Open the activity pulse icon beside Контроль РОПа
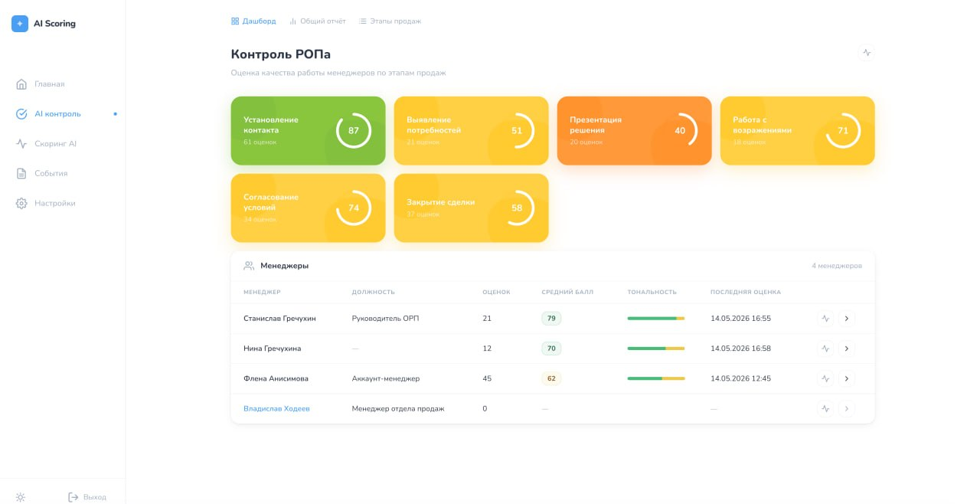Viewport: 980px width, 504px height. [867, 53]
